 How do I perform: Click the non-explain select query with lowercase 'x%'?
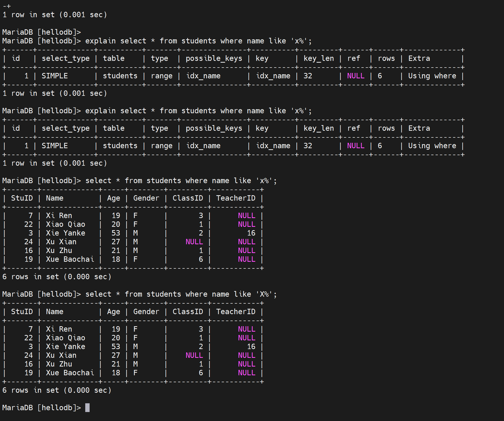[181, 181]
